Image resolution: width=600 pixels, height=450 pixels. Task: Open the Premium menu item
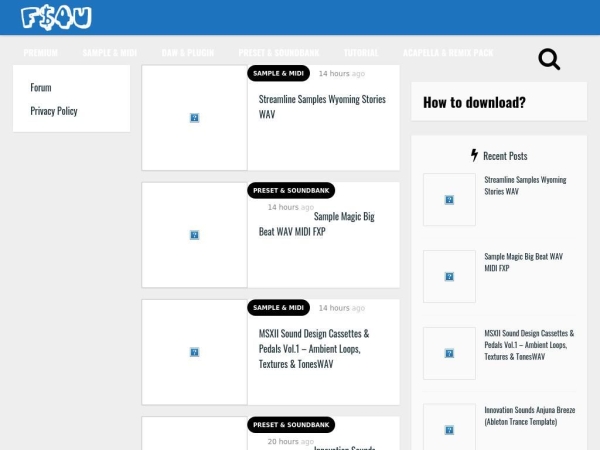click(41, 52)
